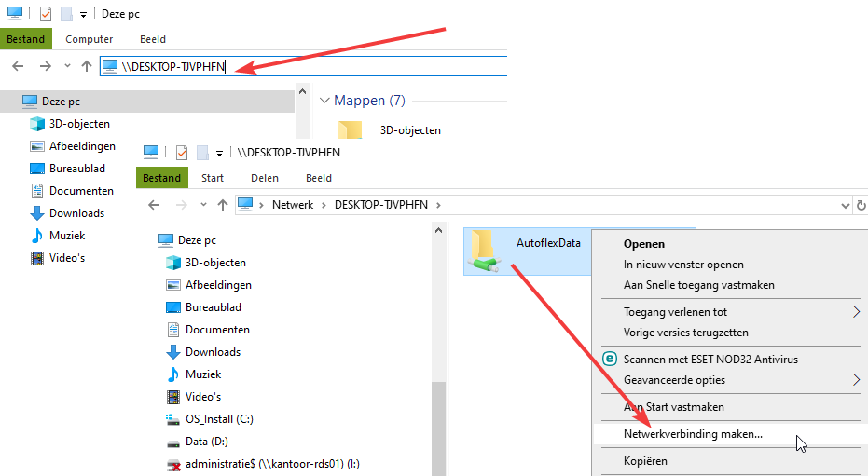This screenshot has height=476, width=868.
Task: Click the AutoflexData shared folder icon
Action: click(484, 251)
